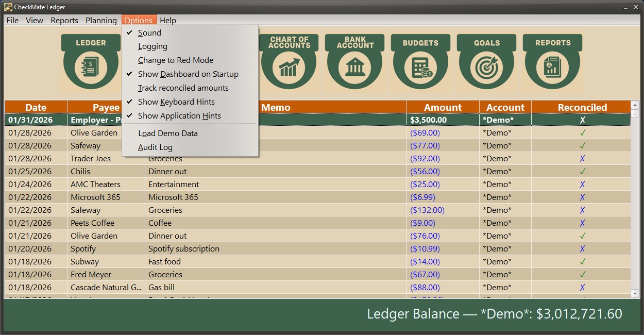Open the Audit Log entry
The height and width of the screenshot is (335, 644).
point(190,147)
